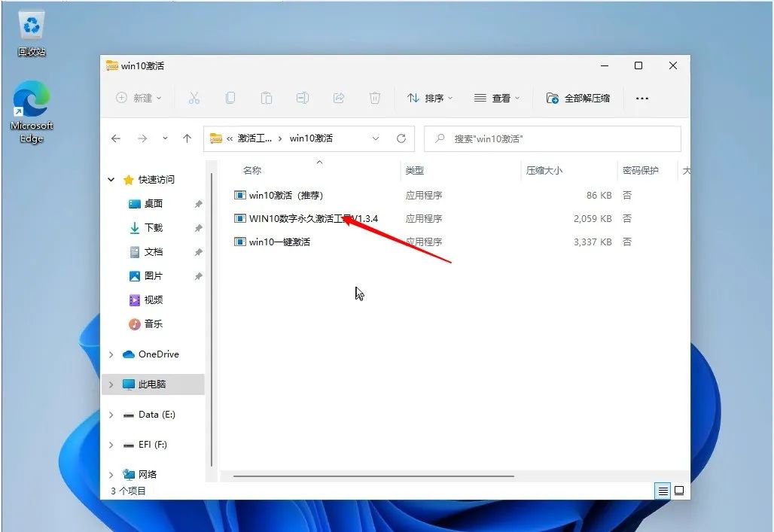Open the three-dot more options menu
This screenshot has height=532, width=774.
pyautogui.click(x=642, y=99)
